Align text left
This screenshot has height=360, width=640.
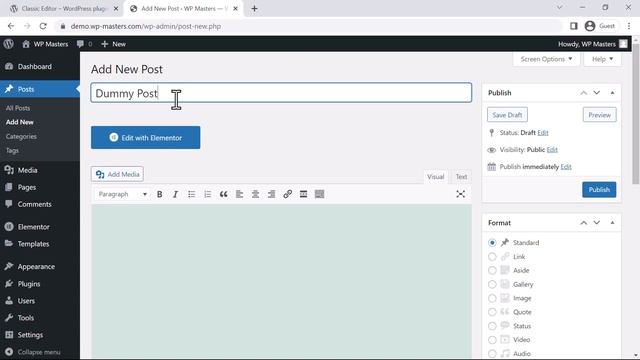[x=240, y=194]
